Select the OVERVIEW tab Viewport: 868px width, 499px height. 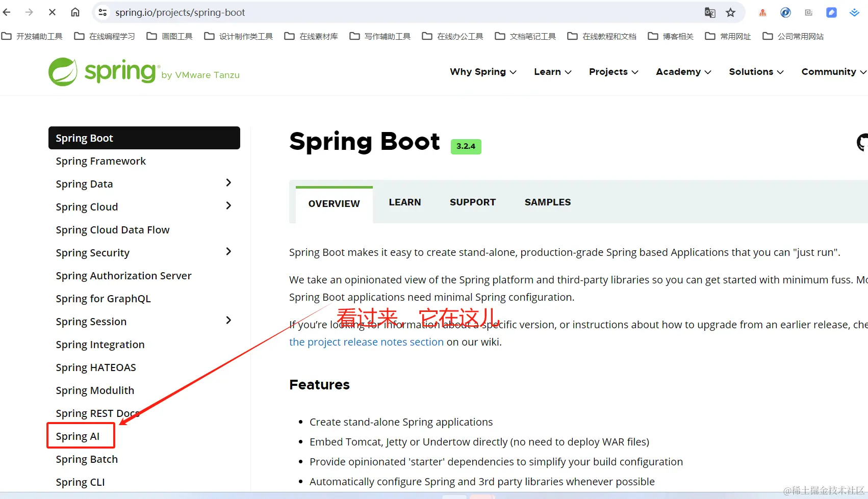pyautogui.click(x=334, y=204)
